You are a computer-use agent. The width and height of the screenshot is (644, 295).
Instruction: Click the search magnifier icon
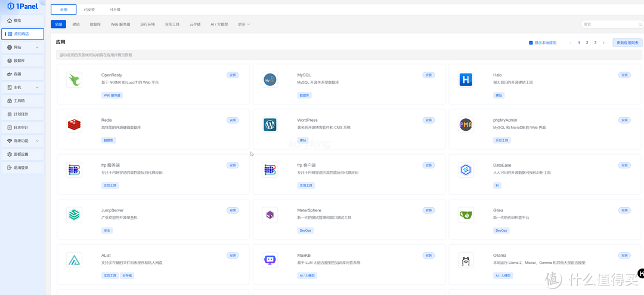[640, 24]
